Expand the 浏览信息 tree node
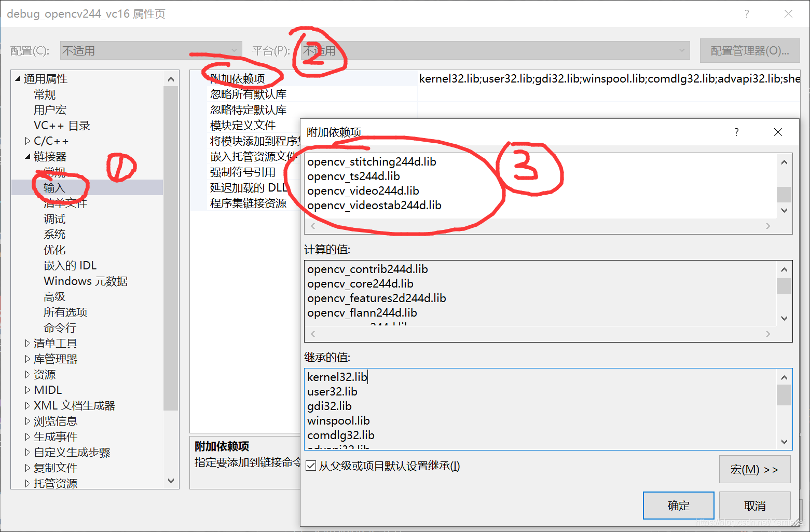The height and width of the screenshot is (532, 810). tap(28, 421)
